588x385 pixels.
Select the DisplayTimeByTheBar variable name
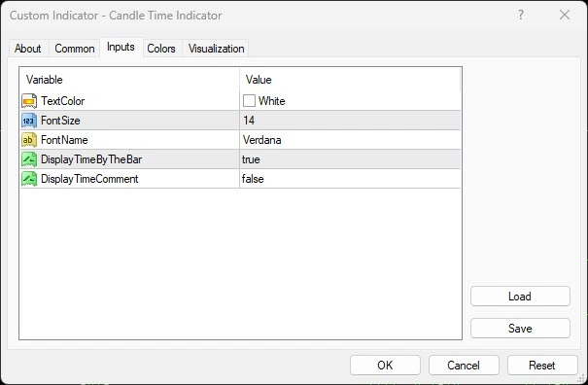(x=91, y=159)
